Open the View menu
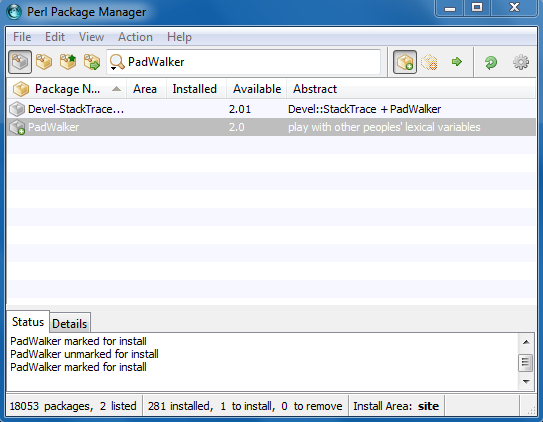The height and width of the screenshot is (422, 543). point(91,37)
